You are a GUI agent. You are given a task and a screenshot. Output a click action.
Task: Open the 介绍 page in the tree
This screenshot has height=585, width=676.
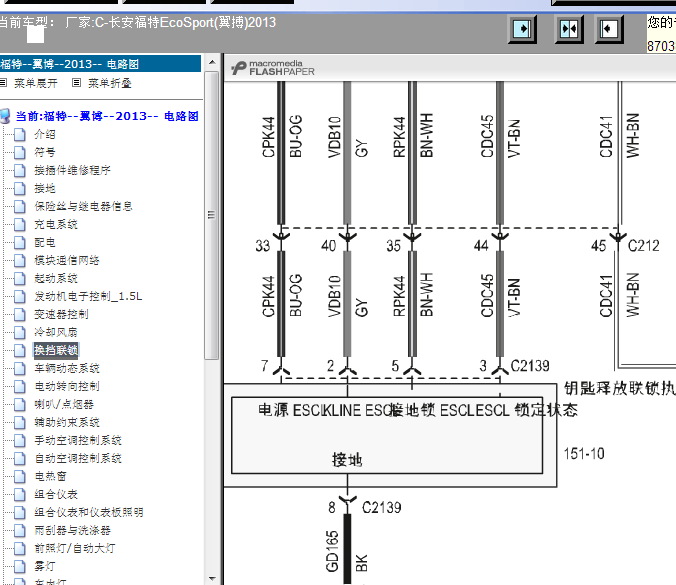[x=45, y=134]
